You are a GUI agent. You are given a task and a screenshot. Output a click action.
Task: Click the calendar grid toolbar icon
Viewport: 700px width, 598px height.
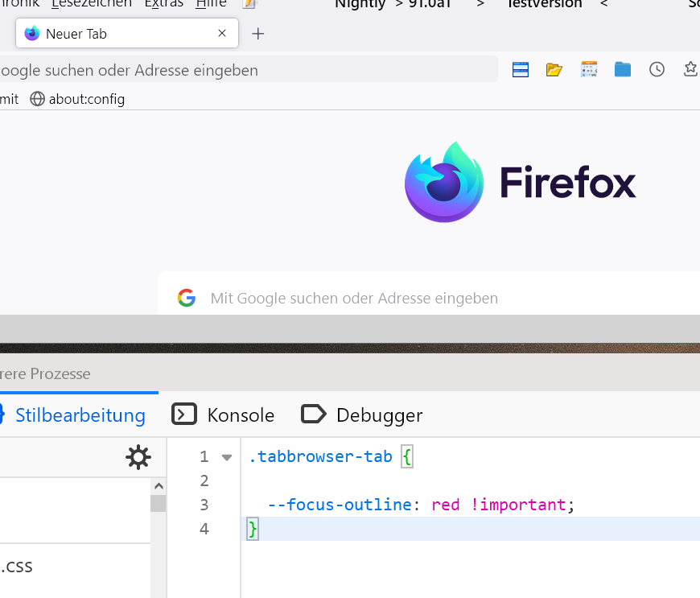click(x=589, y=70)
